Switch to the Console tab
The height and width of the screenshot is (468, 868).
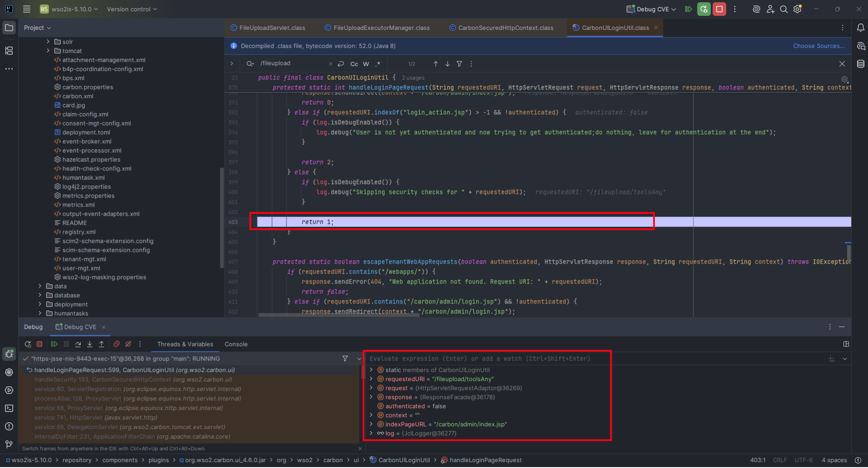pos(236,344)
